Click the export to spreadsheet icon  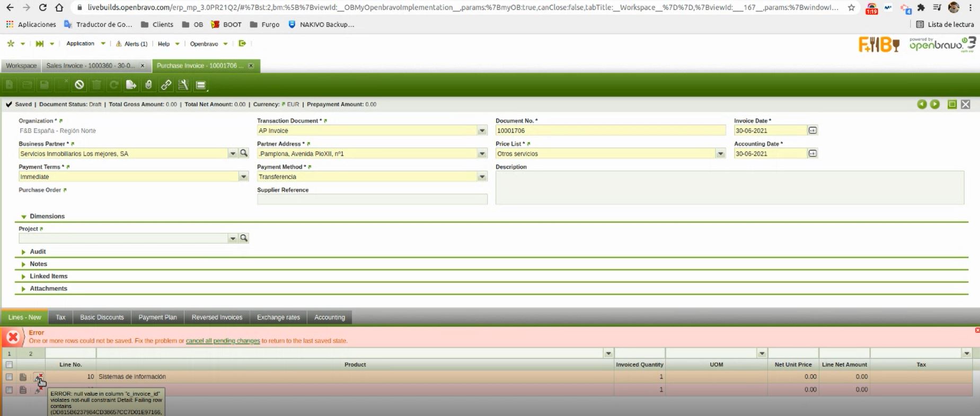(x=131, y=85)
